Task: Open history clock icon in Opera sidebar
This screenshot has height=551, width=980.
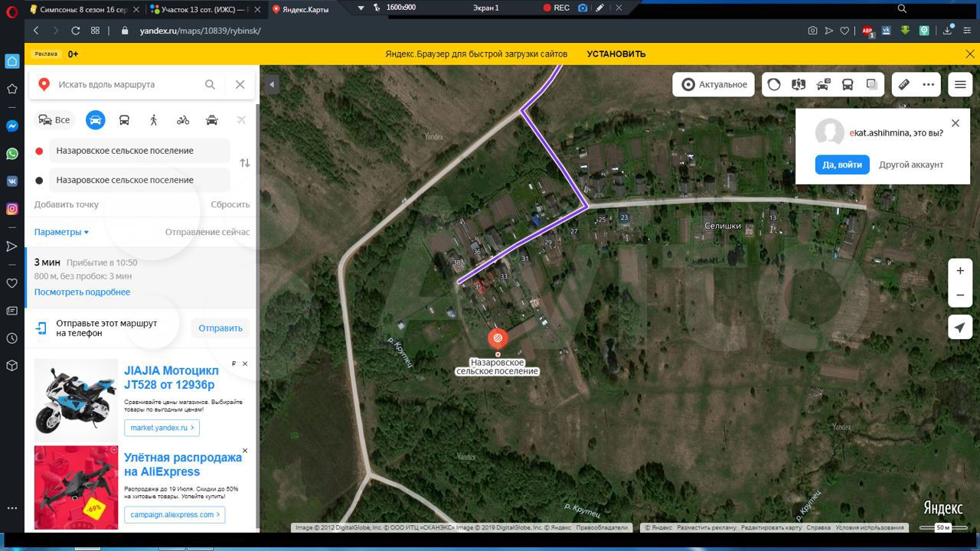Action: tap(12, 338)
